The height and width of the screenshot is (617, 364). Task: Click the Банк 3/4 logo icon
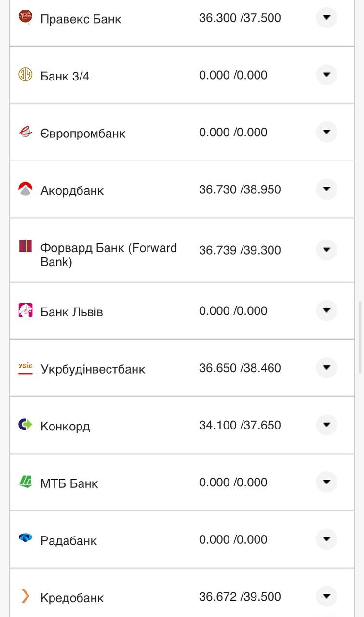25,74
